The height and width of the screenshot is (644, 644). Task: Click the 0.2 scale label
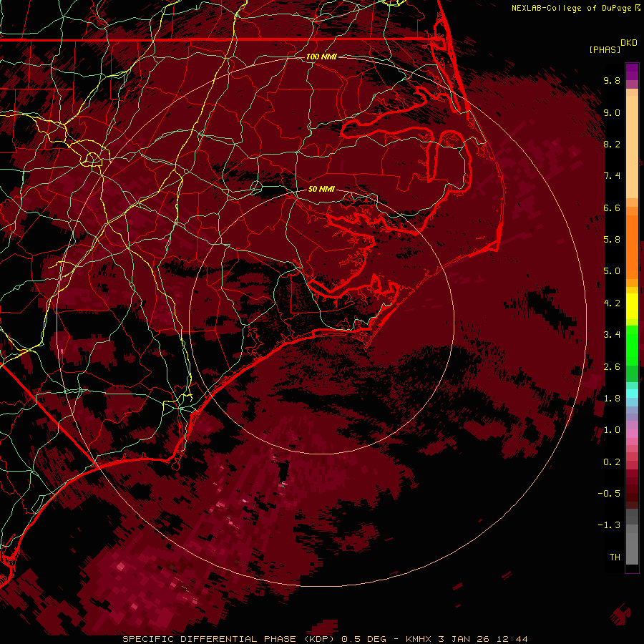pyautogui.click(x=612, y=462)
